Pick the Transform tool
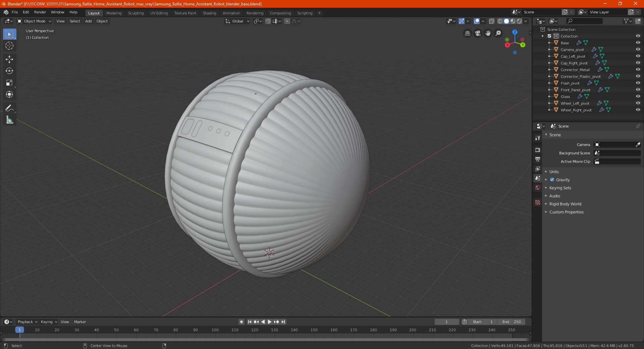This screenshot has height=349, width=644. [x=9, y=94]
